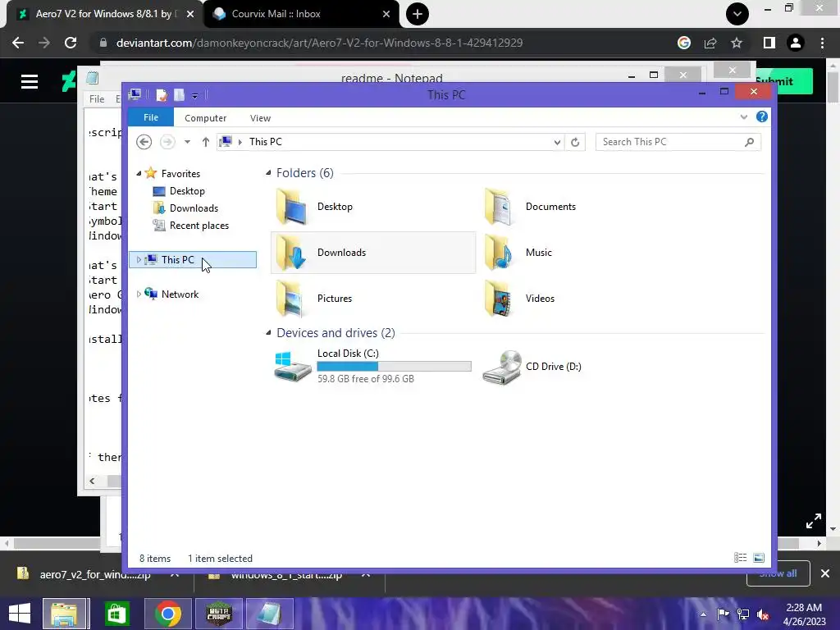Expand the Network tree node
The image size is (840, 630).
139,294
